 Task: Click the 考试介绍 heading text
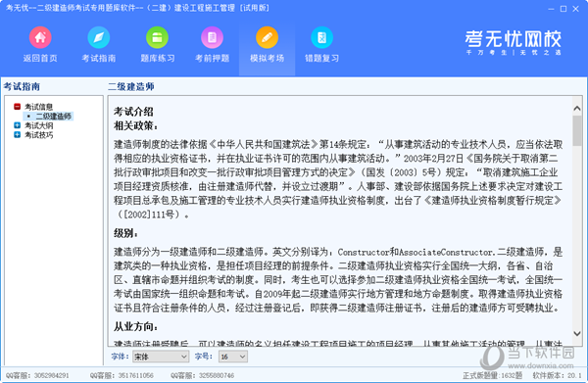133,112
